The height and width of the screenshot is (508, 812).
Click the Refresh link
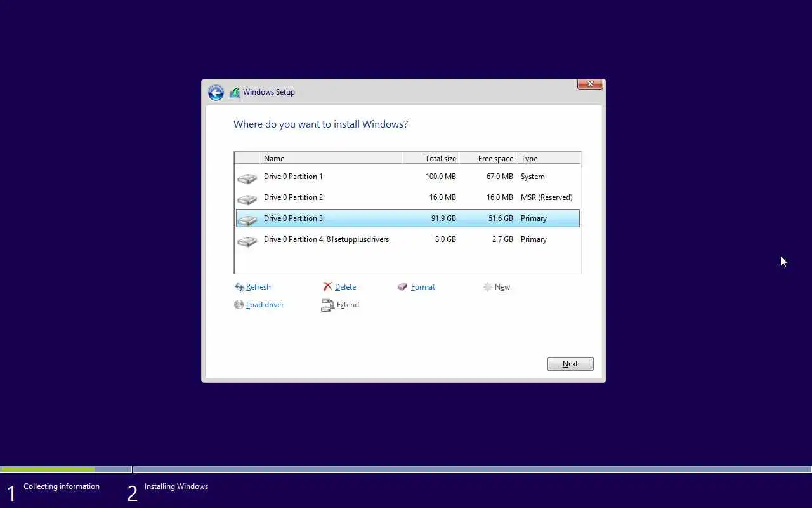(x=258, y=287)
